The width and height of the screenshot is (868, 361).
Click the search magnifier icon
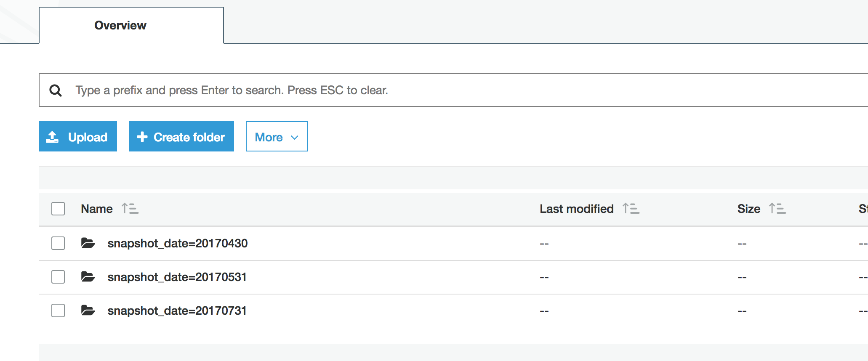pos(56,90)
